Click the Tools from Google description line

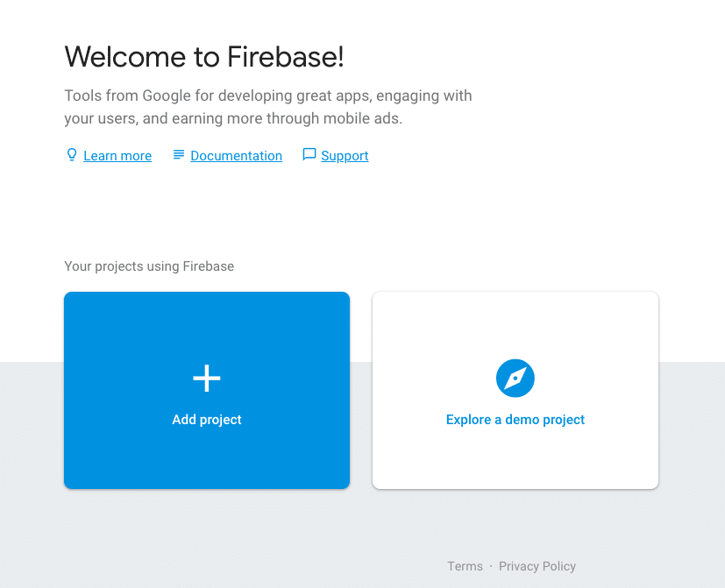(x=267, y=96)
